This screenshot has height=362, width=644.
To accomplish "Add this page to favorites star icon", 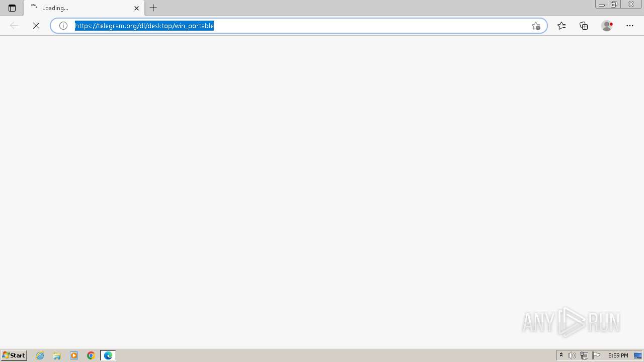I will 536,26.
